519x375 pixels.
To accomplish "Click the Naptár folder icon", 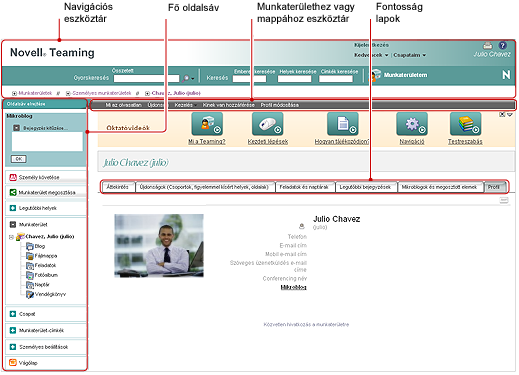I will (30, 285).
